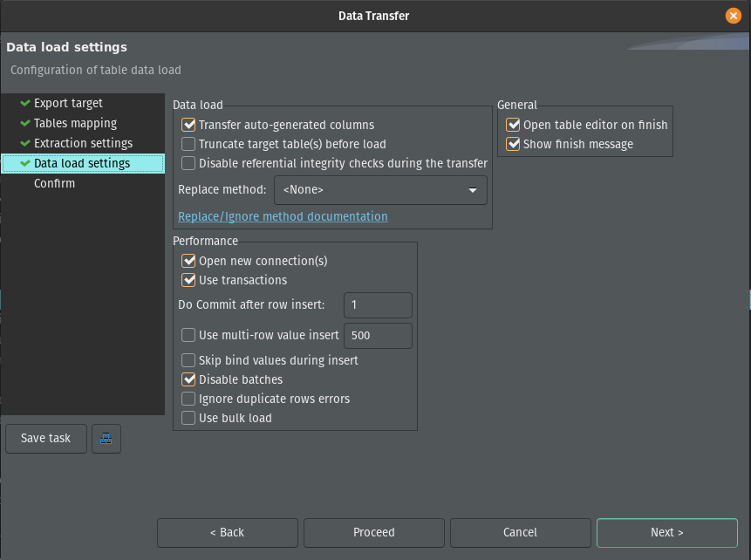The width and height of the screenshot is (751, 560).
Task: Select the Confirm step
Action: 54,183
